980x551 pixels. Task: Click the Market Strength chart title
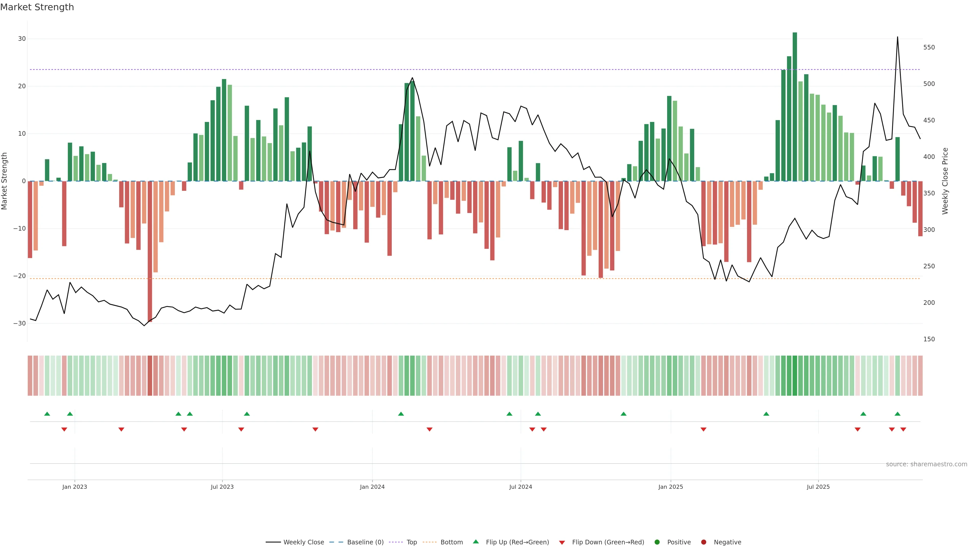(37, 7)
